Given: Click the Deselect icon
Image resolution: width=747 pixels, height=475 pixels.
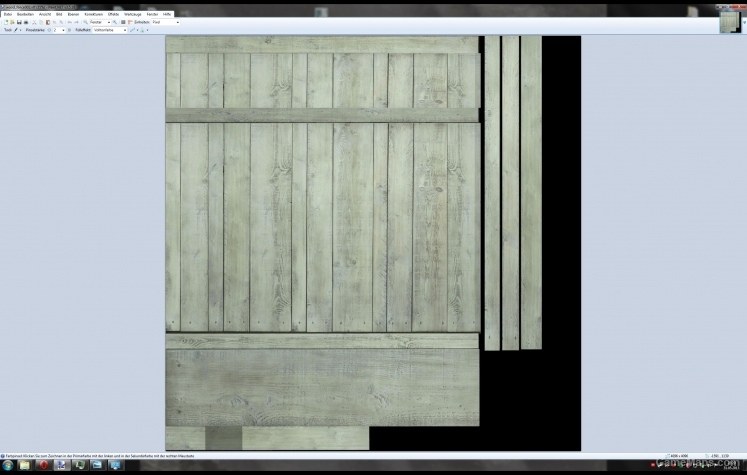Looking at the screenshot, I should (61, 22).
